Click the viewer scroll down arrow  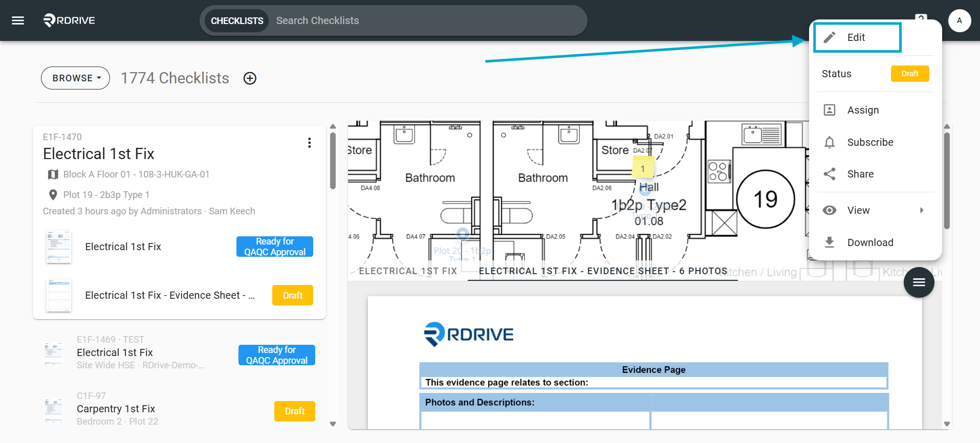click(947, 424)
